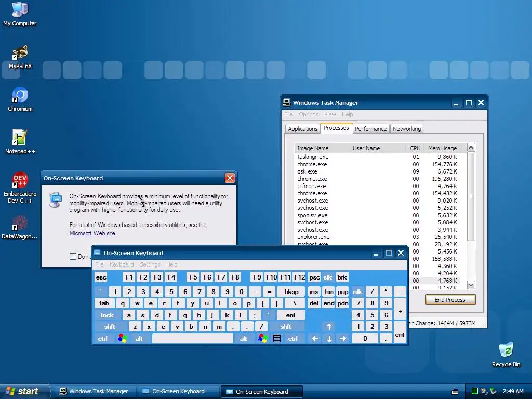
Task: Switch to Performance tab
Action: pyautogui.click(x=370, y=129)
